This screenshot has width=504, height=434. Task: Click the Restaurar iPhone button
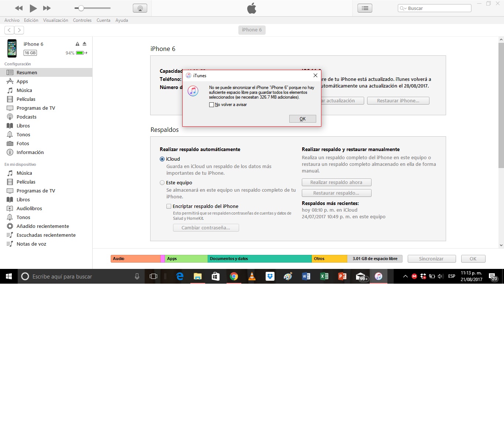[x=398, y=100]
